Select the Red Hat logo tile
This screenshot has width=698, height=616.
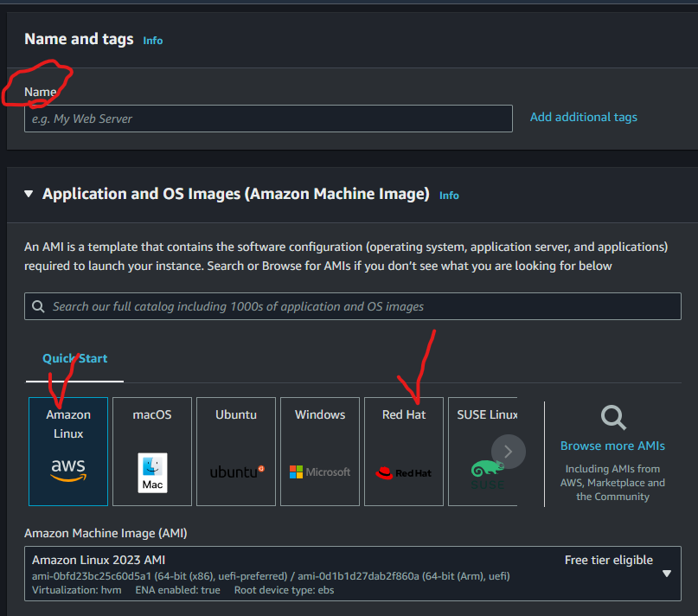[404, 452]
